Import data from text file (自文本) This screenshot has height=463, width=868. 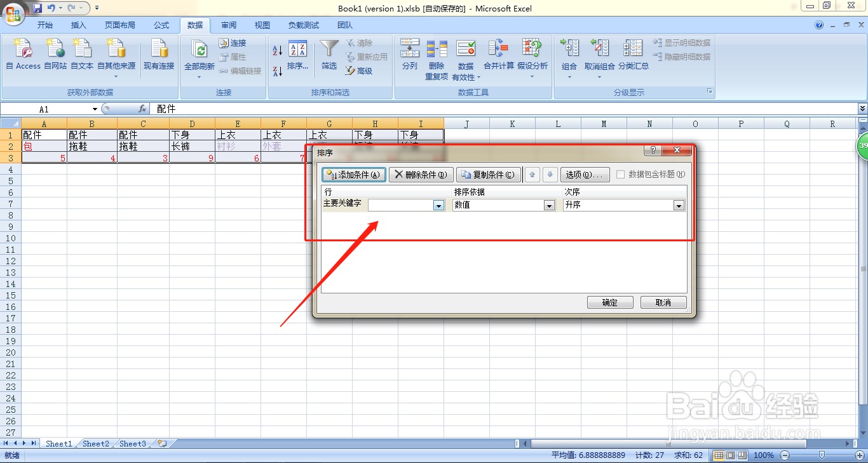click(82, 54)
